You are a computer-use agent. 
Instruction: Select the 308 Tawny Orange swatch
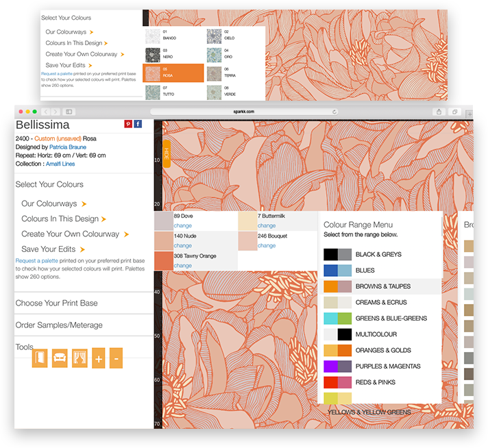164,260
